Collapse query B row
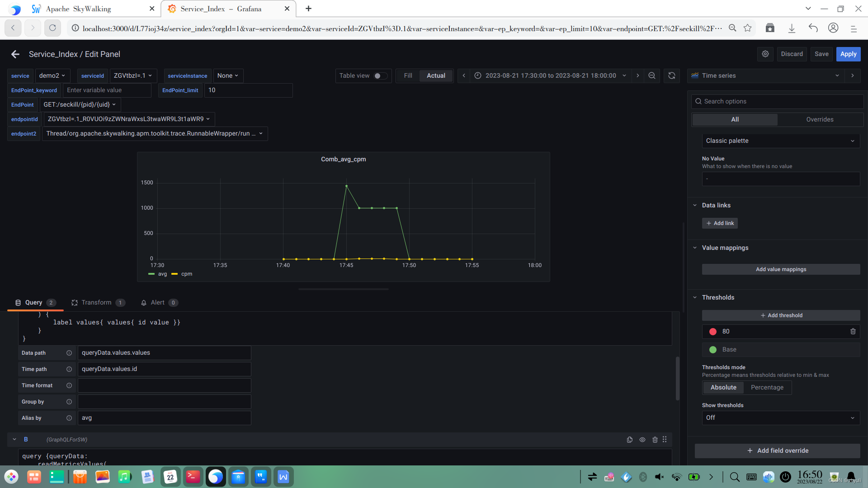The image size is (868, 488). pos(14,440)
